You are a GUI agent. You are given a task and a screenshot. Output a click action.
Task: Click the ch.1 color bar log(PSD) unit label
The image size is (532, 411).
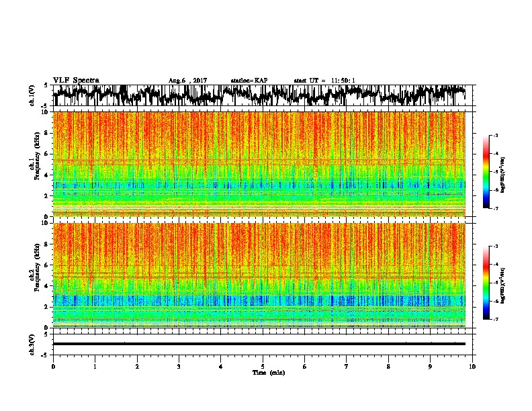[x=503, y=175]
